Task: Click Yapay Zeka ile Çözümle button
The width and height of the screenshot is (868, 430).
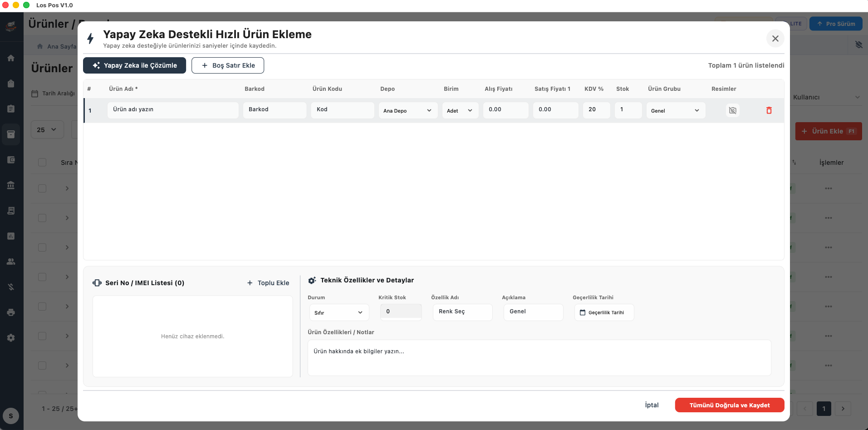Action: 134,65
